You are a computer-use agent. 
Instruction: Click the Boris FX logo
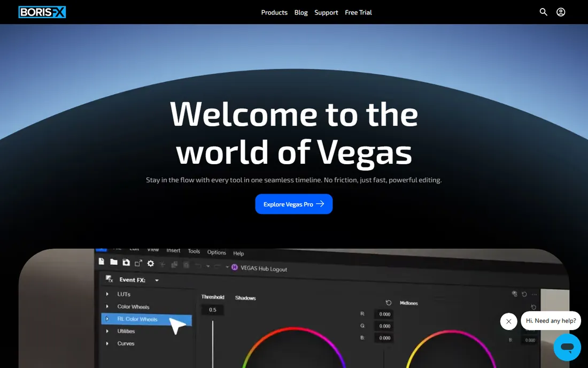pyautogui.click(x=42, y=12)
